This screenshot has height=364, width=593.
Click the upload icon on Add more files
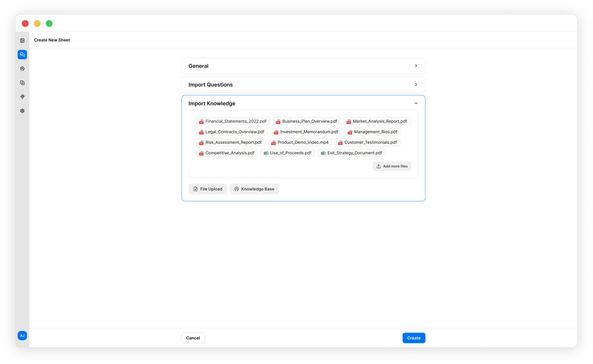pos(378,166)
